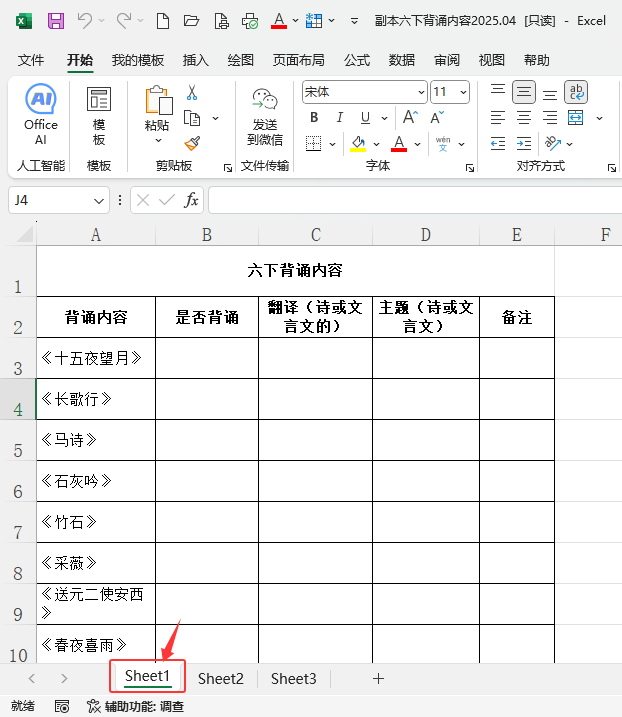Image resolution: width=622 pixels, height=717 pixels.
Task: Decrease indent in alignment group
Action: 498,144
